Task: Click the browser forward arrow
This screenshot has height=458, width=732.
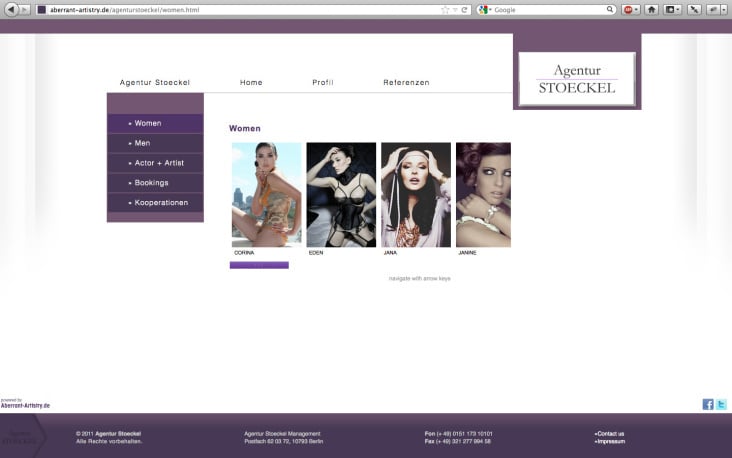Action: 25,10
